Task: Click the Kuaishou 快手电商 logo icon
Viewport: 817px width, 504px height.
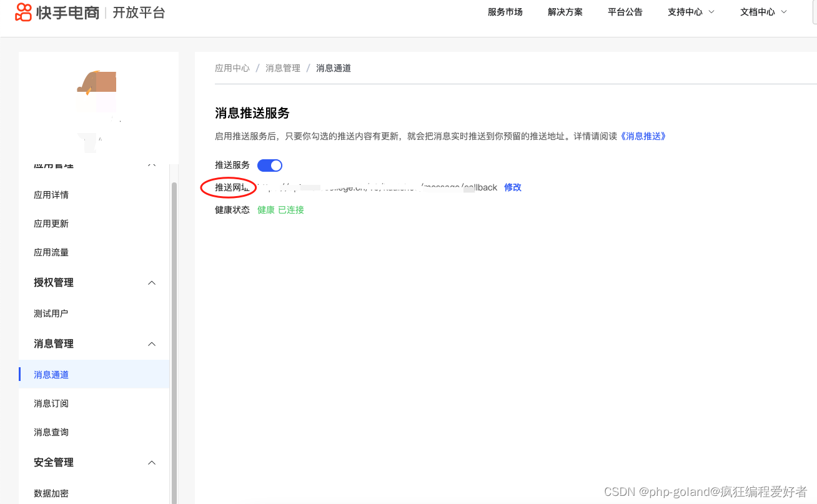Action: [23, 12]
